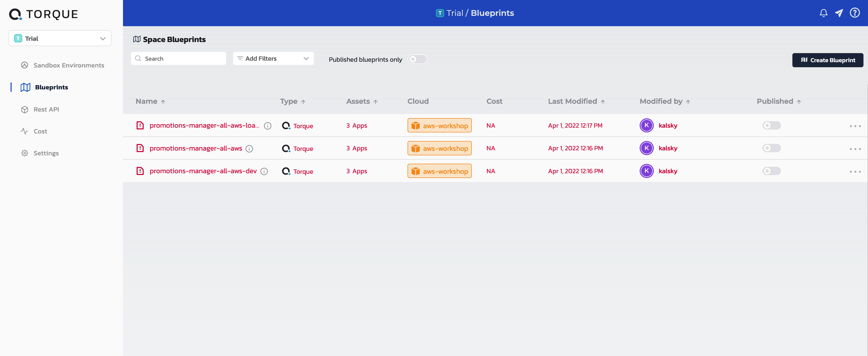Toggle publish switch for promotions-manager-all-aws-loa
The height and width of the screenshot is (356, 868).
(x=771, y=126)
